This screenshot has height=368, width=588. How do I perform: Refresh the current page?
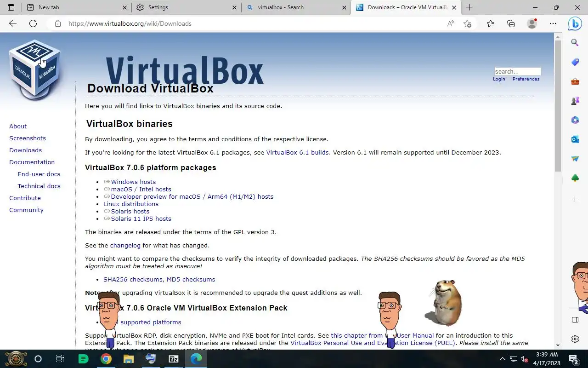[x=33, y=23]
